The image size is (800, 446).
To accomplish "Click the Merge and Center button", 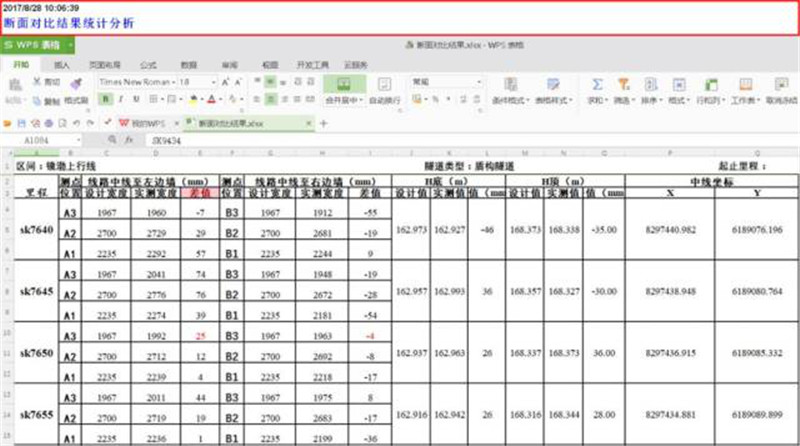I will point(342,100).
